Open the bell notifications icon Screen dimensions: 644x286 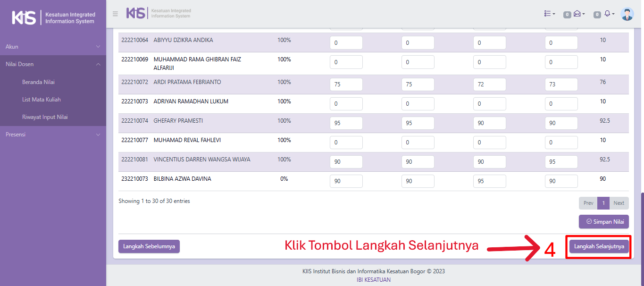tap(609, 14)
